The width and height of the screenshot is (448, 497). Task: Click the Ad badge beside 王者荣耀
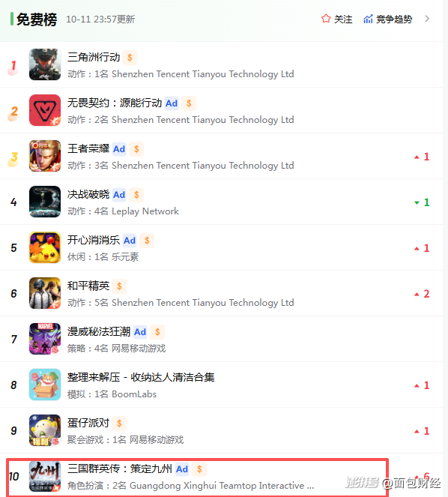pos(119,149)
